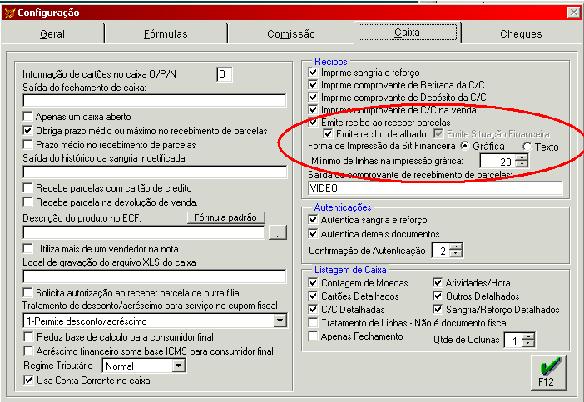Uncheck Obriga prazo médio ou máximo option

pyautogui.click(x=28, y=130)
